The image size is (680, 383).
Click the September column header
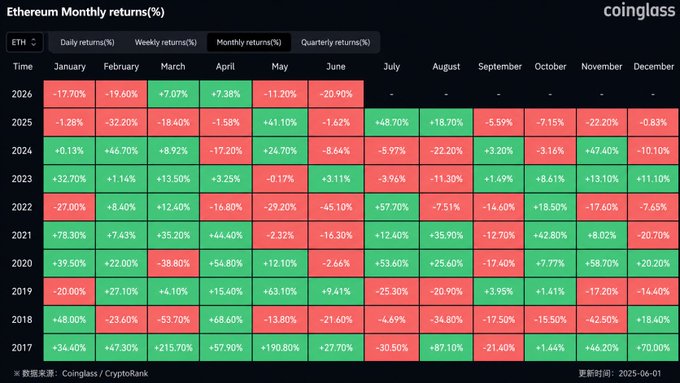tap(500, 66)
